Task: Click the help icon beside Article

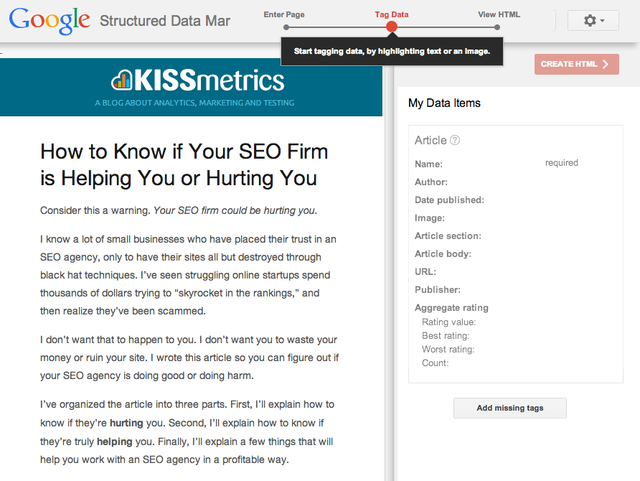Action: (x=455, y=141)
